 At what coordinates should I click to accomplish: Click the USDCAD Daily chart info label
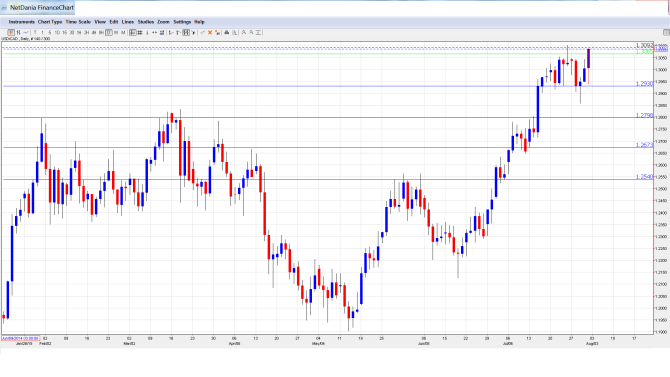26,39
